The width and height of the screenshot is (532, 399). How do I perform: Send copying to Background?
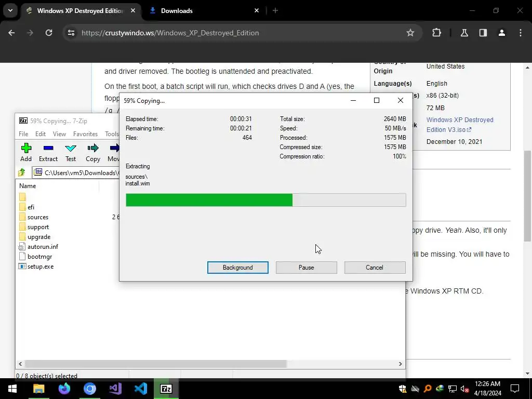(238, 268)
